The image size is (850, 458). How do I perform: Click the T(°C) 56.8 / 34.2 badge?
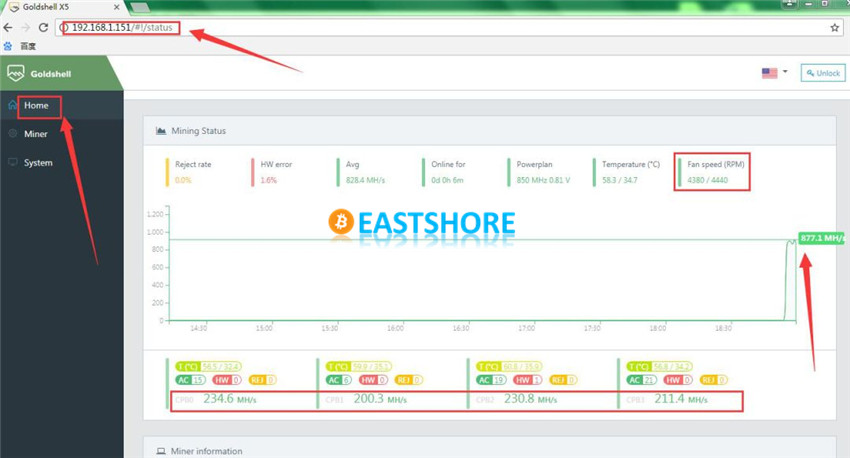click(659, 367)
